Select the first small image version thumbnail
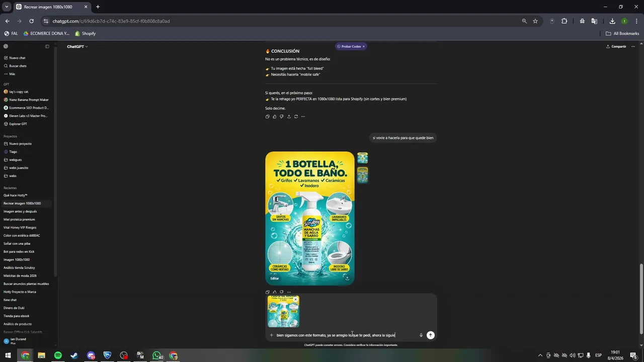Viewport: 644px width, 362px height. coord(362,158)
